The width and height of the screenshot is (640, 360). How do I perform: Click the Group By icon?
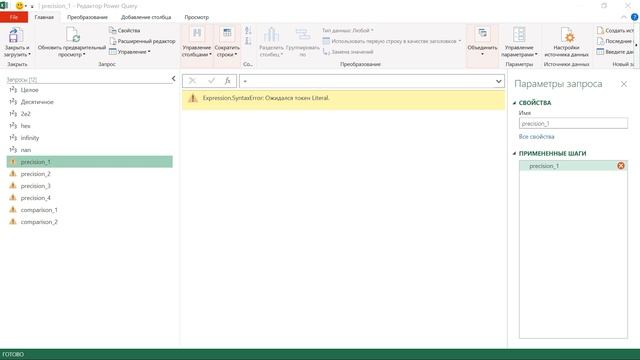(x=303, y=35)
